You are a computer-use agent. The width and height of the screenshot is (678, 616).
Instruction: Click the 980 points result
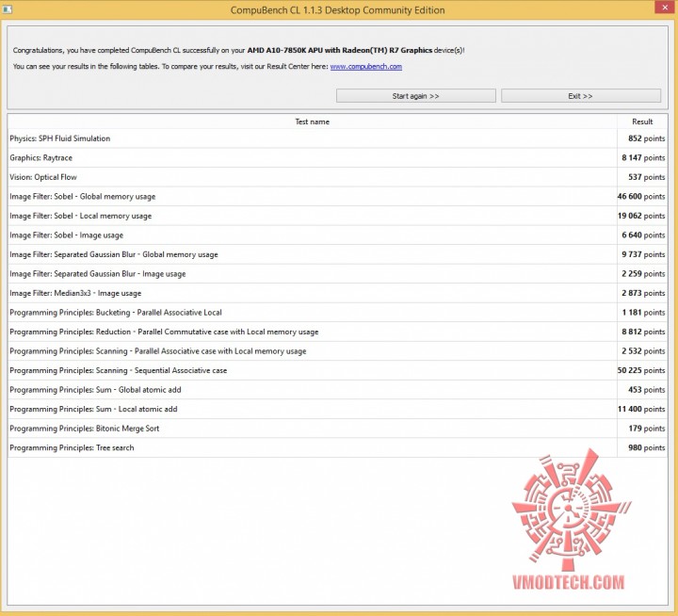pyautogui.click(x=646, y=447)
